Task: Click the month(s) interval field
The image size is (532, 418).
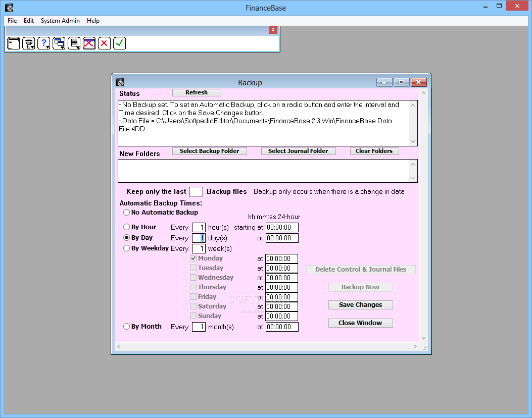Action: pyautogui.click(x=199, y=327)
